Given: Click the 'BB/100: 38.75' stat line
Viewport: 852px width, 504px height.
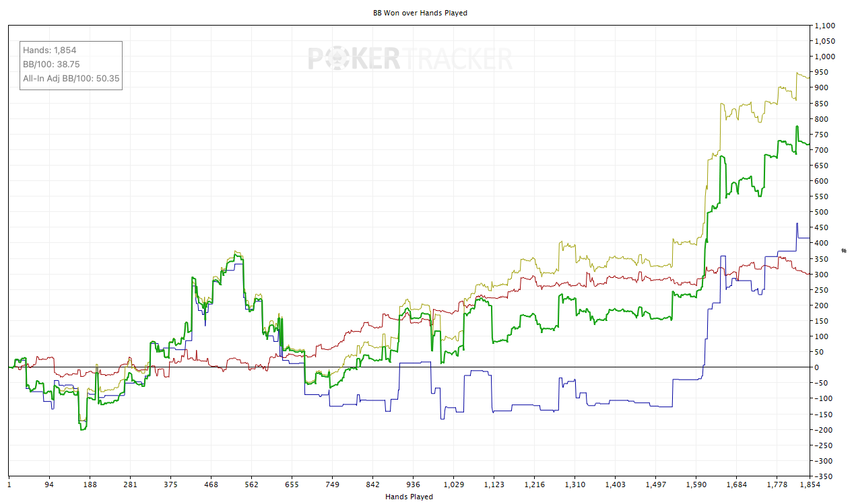Looking at the screenshot, I should coord(51,65).
